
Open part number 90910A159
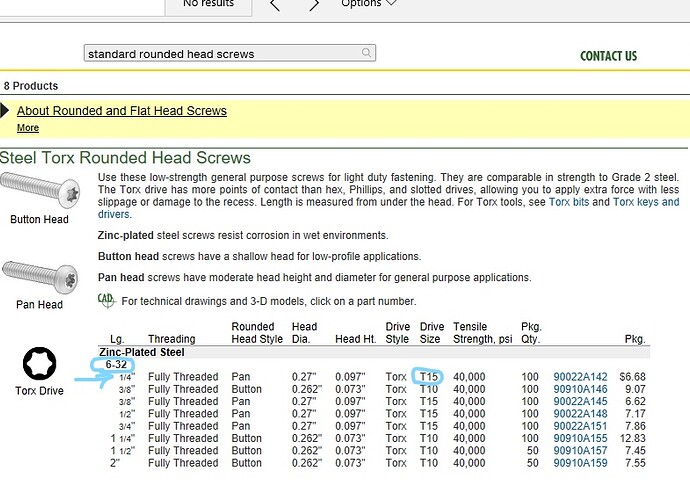click(580, 463)
